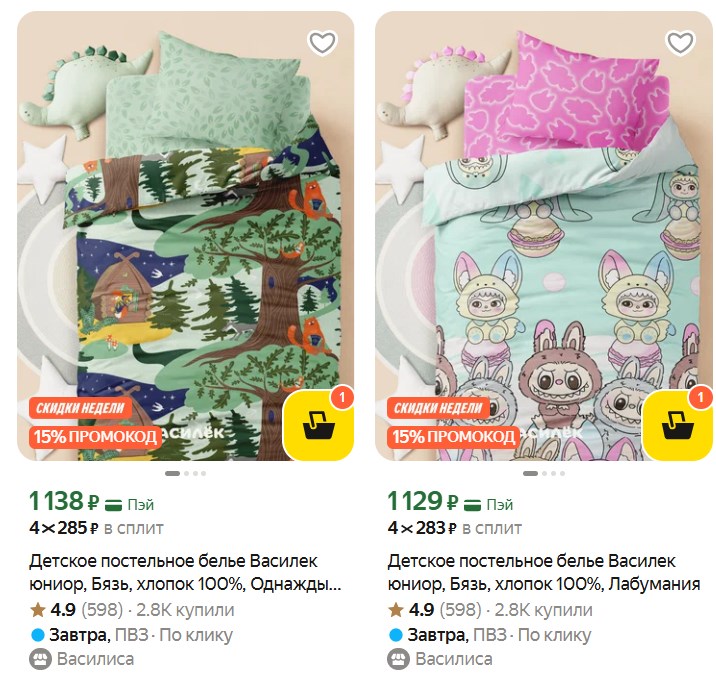Open product title ending with 'Лабумания'
Screen dimensions: 716x685
[543, 572]
